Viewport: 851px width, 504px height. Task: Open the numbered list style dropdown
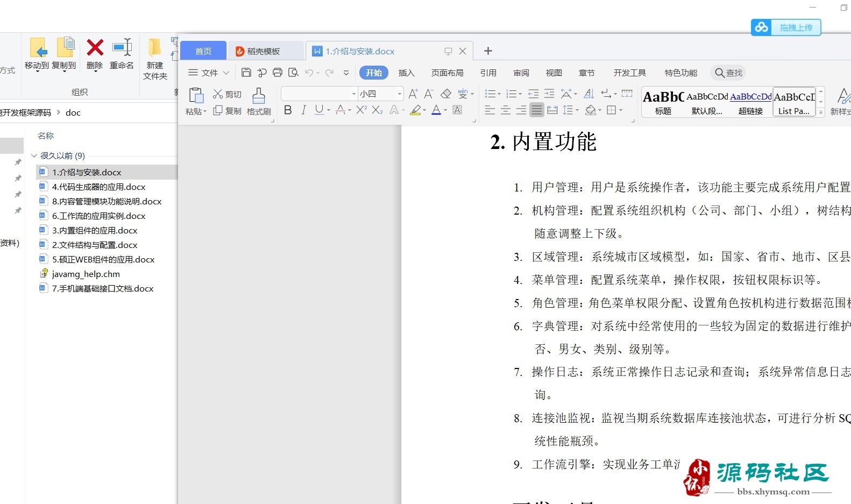tap(520, 94)
